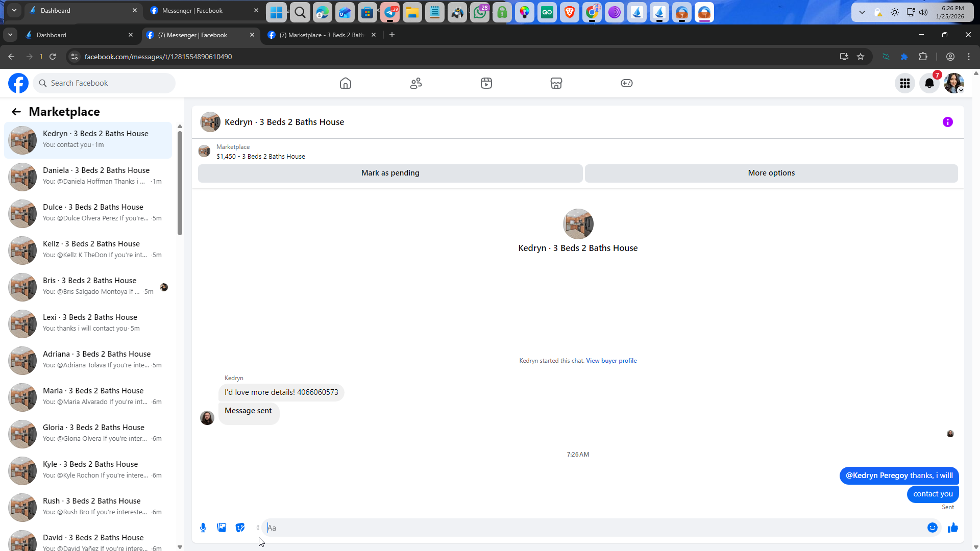
Task: Click the back arrow beside Marketplace heading
Action: point(16,112)
